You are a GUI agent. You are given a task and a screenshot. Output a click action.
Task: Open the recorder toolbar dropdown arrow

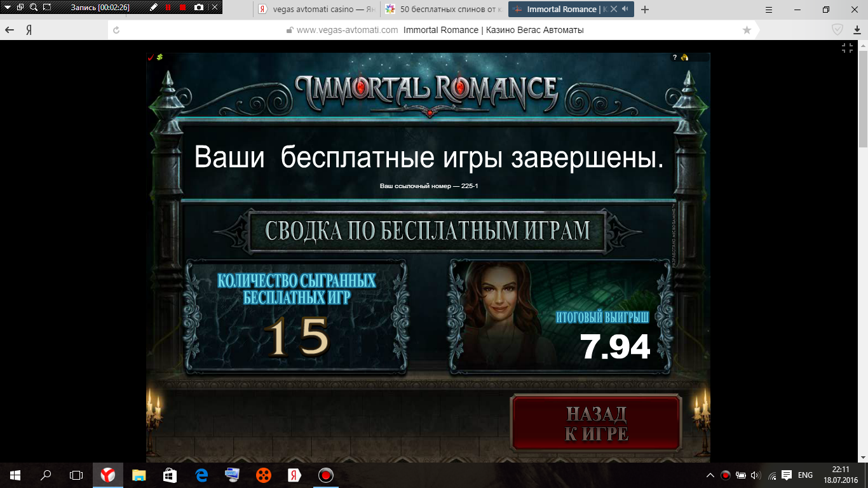coord(7,8)
